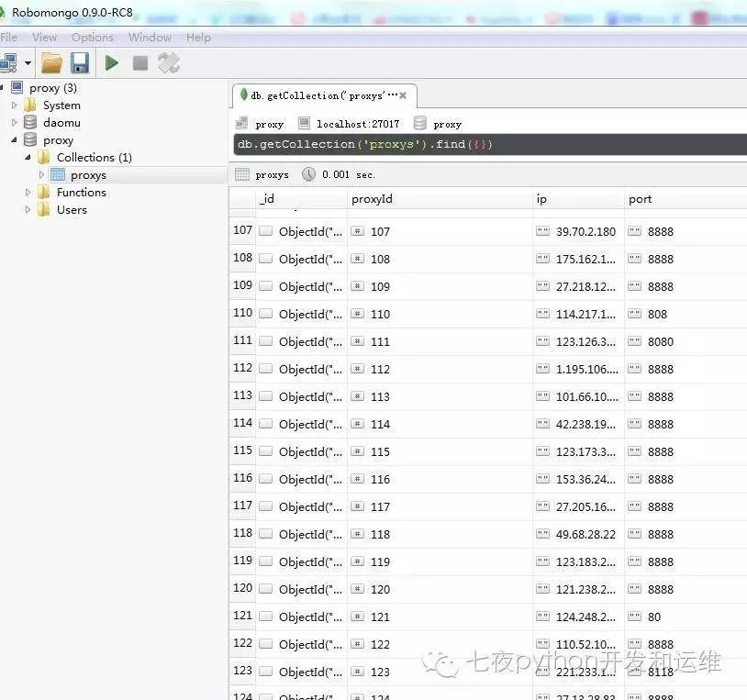This screenshot has height=700, width=747.
Task: Open the connection dropdown arrow in toolbar
Action: click(x=28, y=63)
